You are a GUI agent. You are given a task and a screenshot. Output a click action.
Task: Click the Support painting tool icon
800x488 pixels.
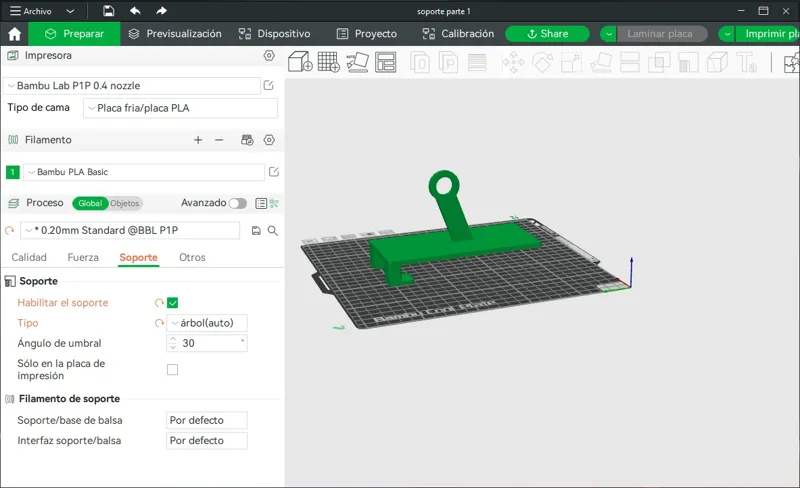coord(688,63)
